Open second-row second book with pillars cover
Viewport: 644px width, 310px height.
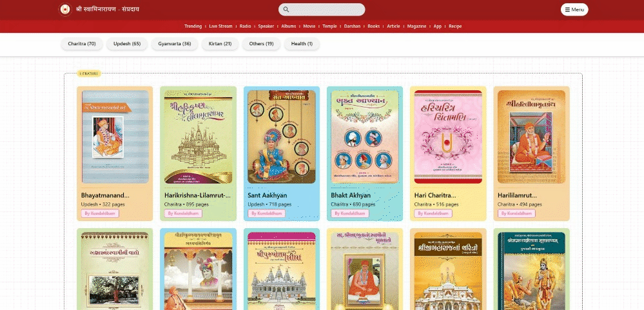tap(198, 271)
